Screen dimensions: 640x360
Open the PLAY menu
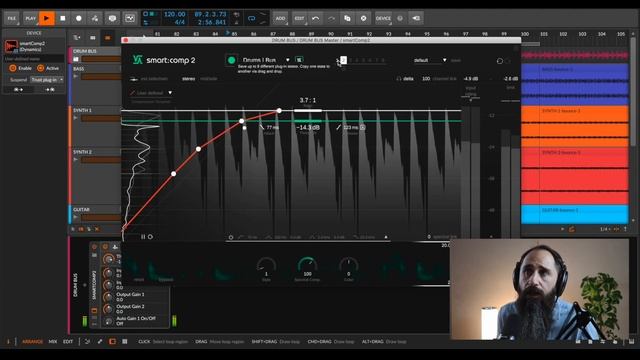[30, 18]
